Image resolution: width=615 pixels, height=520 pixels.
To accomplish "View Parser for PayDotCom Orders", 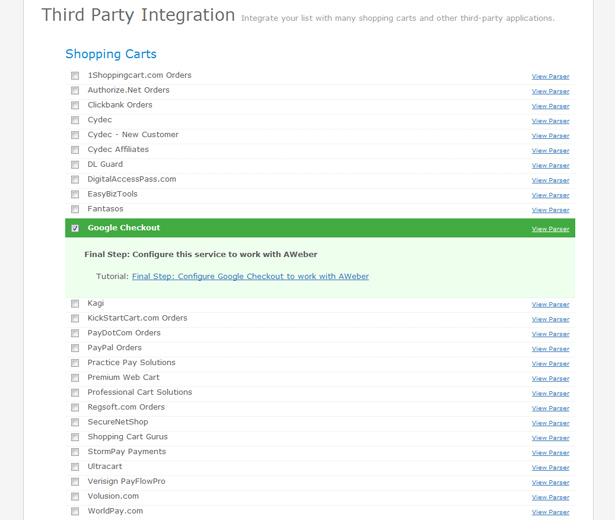I will click(550, 335).
